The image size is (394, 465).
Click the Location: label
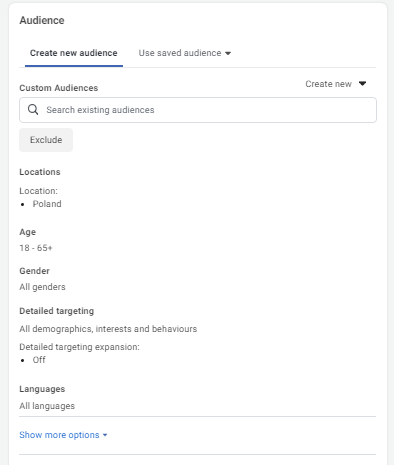[x=38, y=191]
